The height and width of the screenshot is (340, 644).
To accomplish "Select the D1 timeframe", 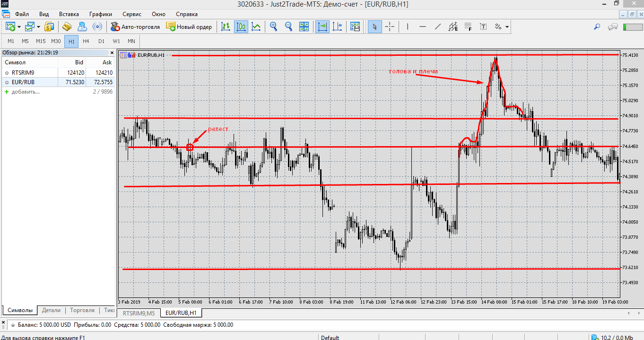I will [x=101, y=41].
